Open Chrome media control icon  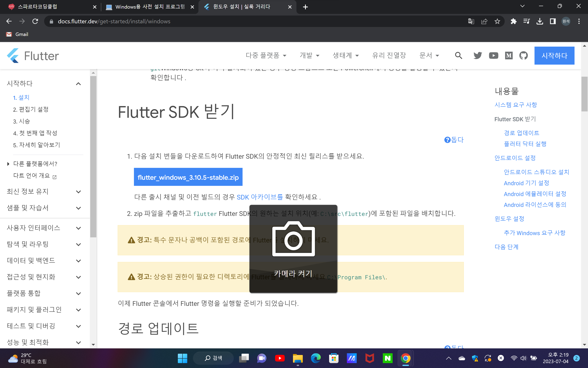coord(527,21)
